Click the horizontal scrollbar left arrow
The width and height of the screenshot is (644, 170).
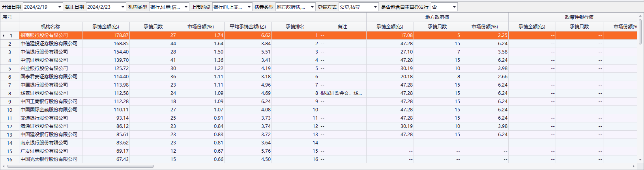(x=3, y=166)
